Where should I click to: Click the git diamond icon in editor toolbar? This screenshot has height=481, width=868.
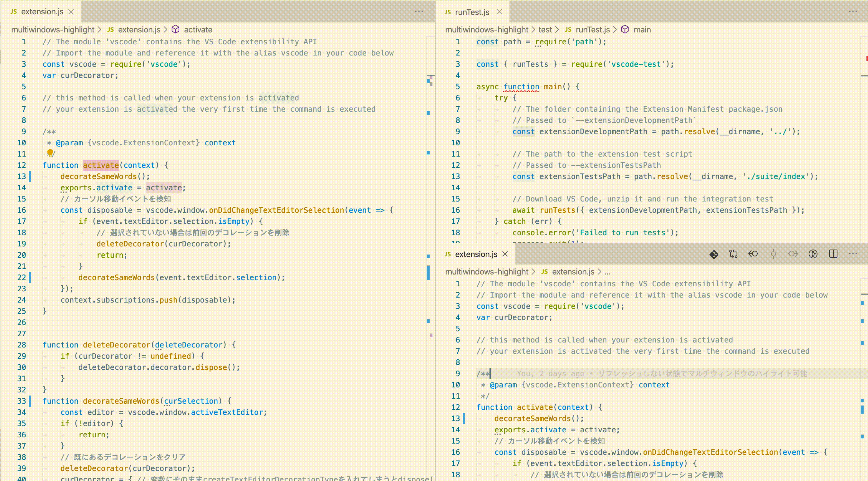(714, 254)
